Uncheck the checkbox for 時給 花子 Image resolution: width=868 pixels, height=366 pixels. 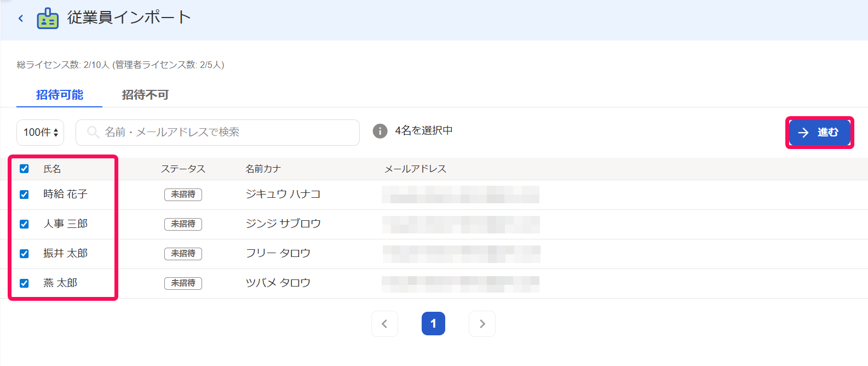pos(24,195)
